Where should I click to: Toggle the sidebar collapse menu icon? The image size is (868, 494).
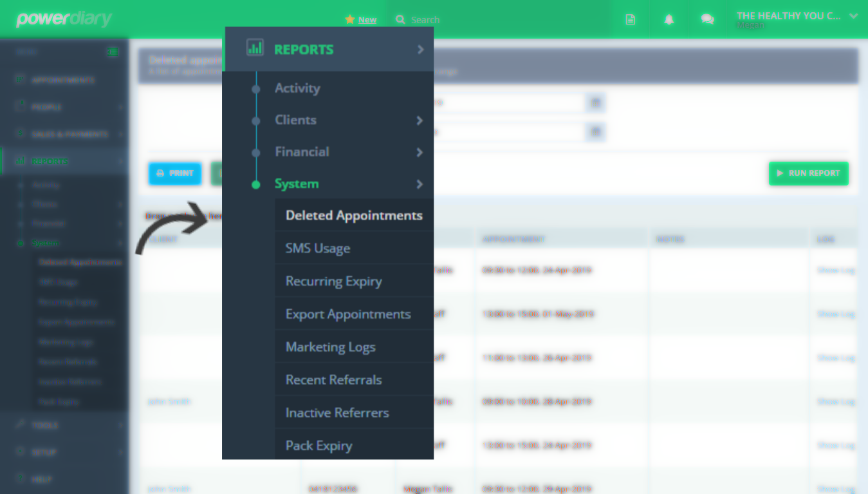[x=113, y=52]
